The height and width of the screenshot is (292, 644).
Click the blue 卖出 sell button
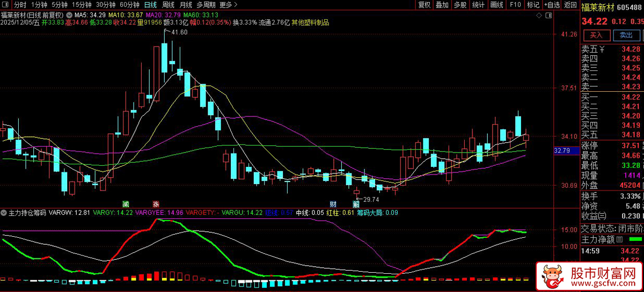pos(626,35)
